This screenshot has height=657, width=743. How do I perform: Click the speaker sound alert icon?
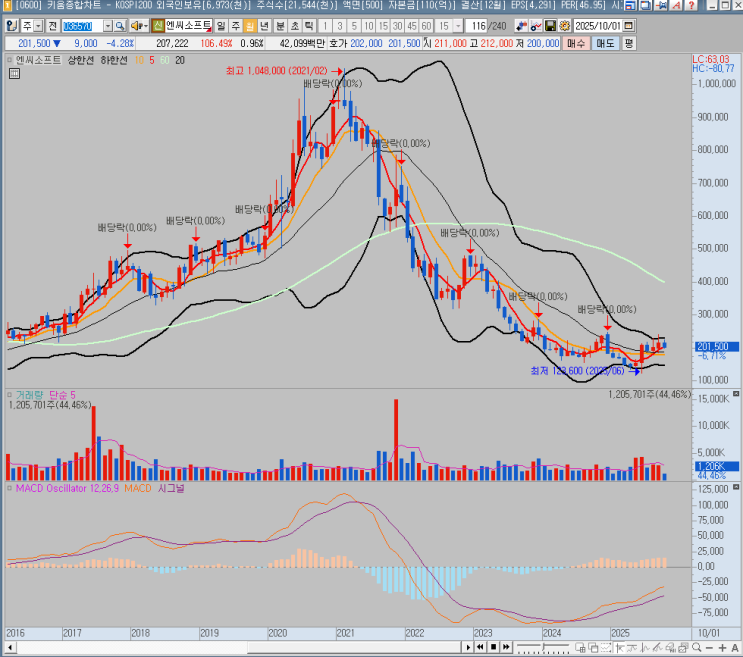point(139,26)
